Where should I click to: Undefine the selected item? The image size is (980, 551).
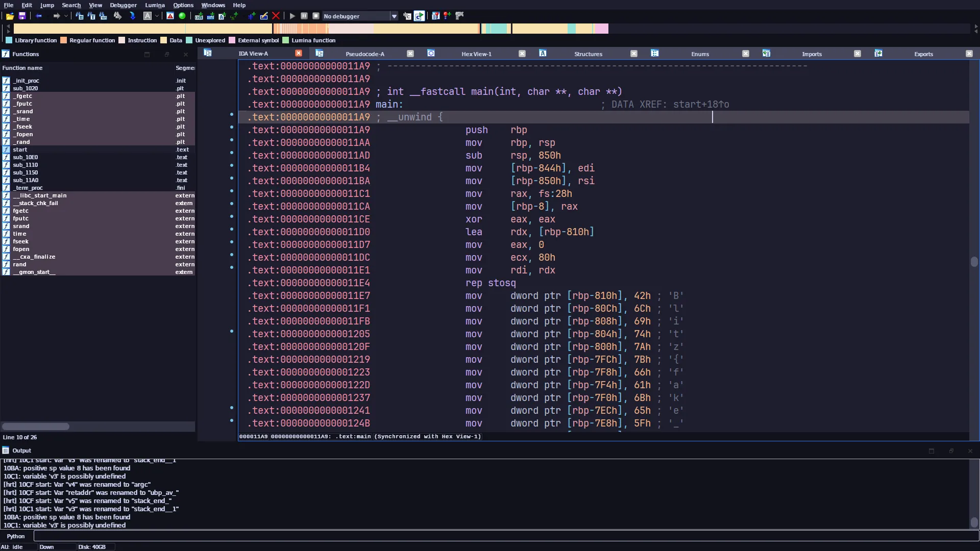pyautogui.click(x=276, y=16)
